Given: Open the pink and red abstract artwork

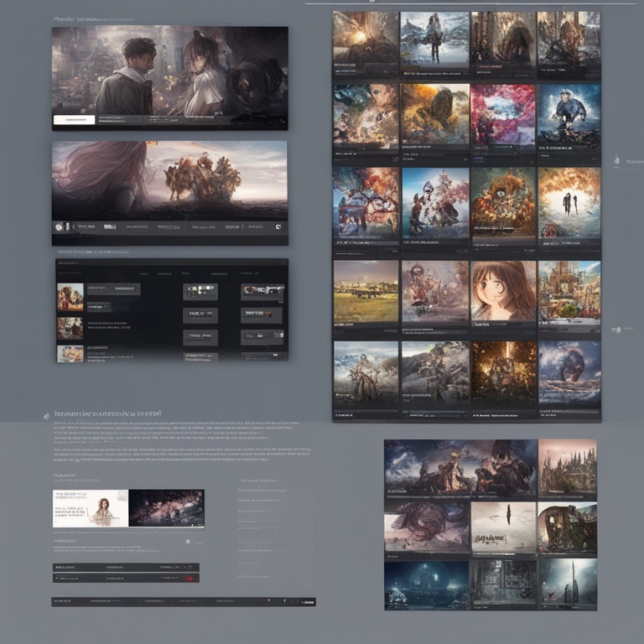Looking at the screenshot, I should (503, 115).
